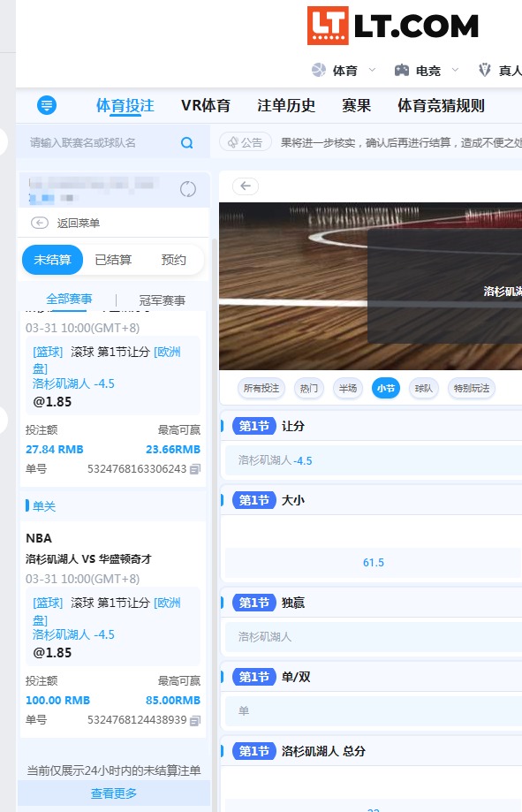
Task: Click the basketball court live video
Action: [x=370, y=286]
